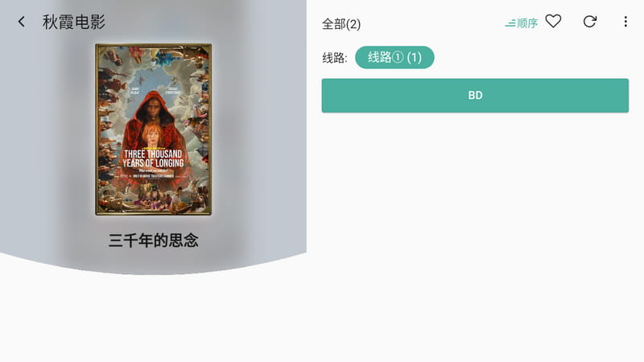Switch episode ordering by clicking 顺序 text

click(527, 23)
